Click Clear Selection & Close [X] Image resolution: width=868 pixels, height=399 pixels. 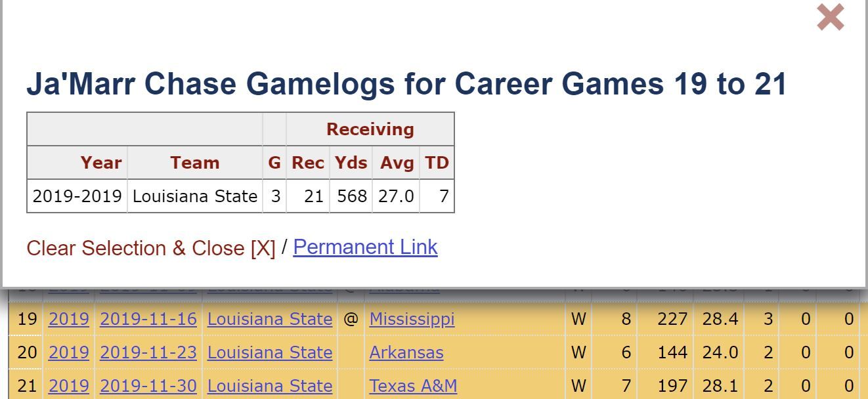[151, 248]
